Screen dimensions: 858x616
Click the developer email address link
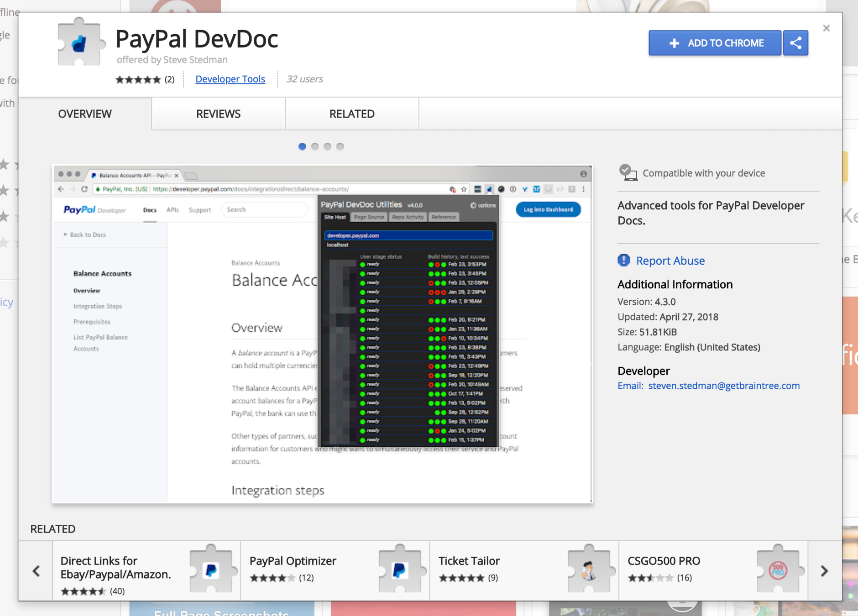pyautogui.click(x=723, y=386)
